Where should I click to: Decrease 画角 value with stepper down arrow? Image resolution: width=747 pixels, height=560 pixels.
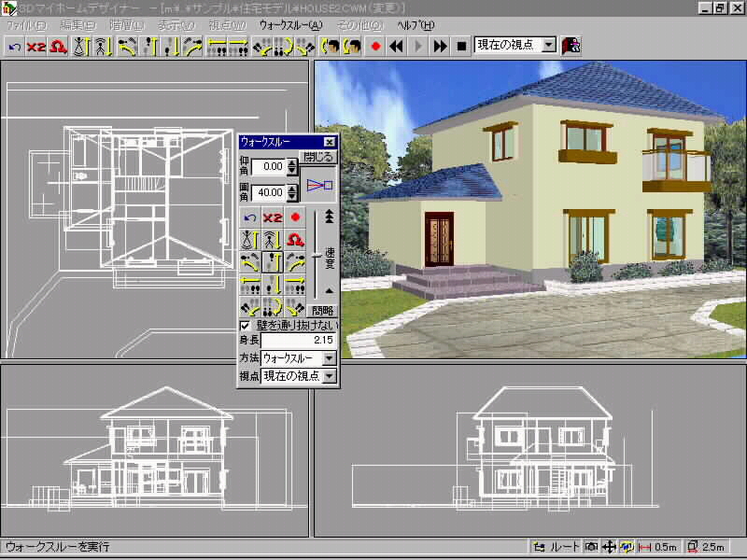pyautogui.click(x=292, y=197)
